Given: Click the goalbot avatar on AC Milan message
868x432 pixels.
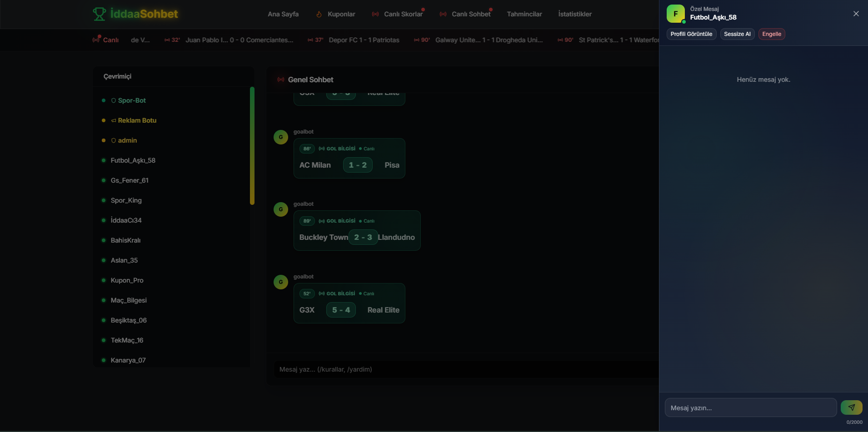Looking at the screenshot, I should coord(280,137).
